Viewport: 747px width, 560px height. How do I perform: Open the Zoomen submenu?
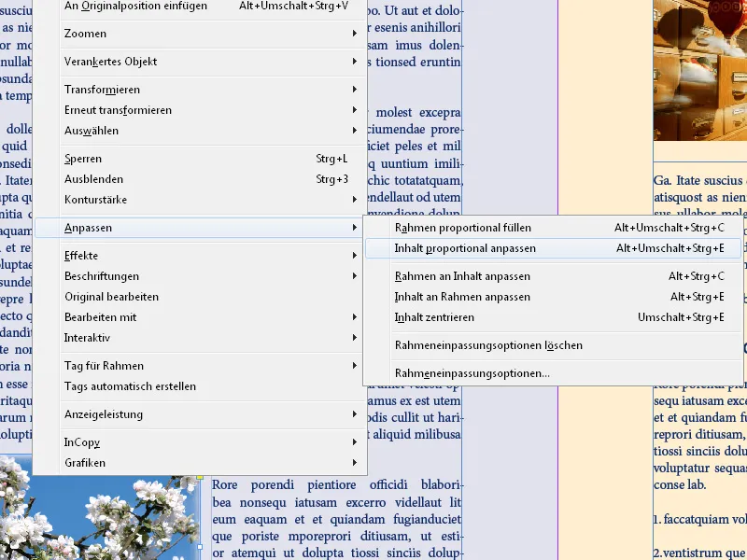click(200, 34)
